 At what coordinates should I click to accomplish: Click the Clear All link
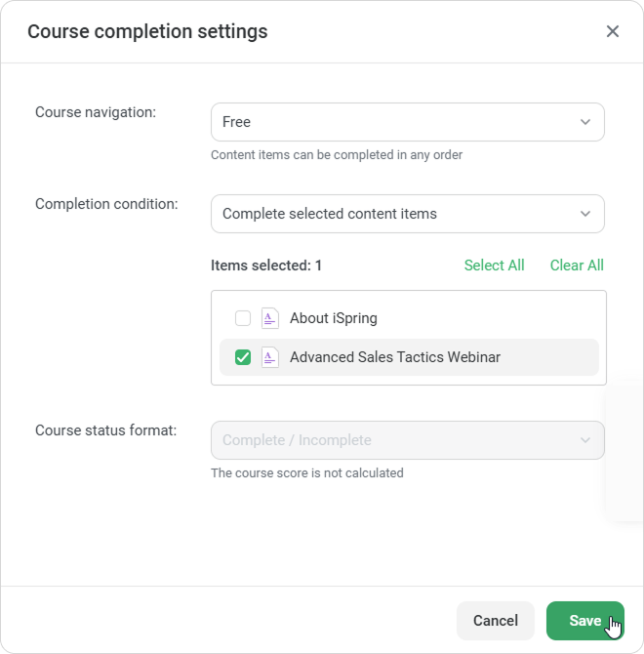pos(577,266)
